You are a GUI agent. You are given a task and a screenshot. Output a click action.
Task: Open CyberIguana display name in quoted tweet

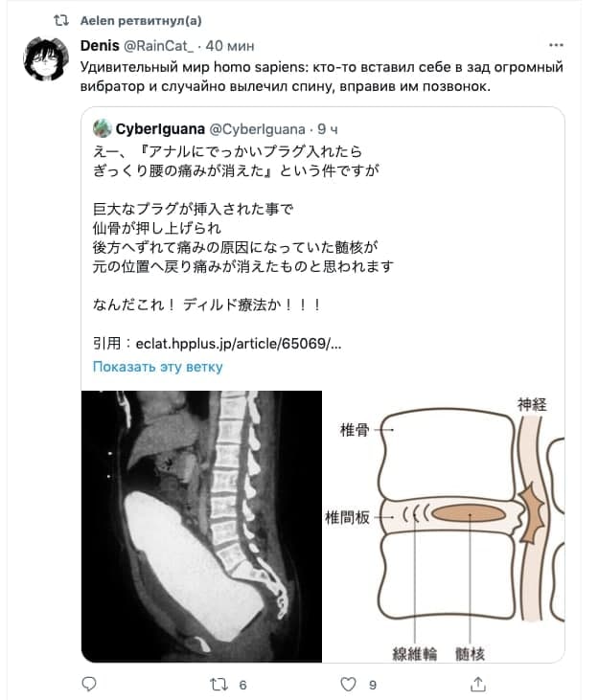pyautogui.click(x=160, y=129)
